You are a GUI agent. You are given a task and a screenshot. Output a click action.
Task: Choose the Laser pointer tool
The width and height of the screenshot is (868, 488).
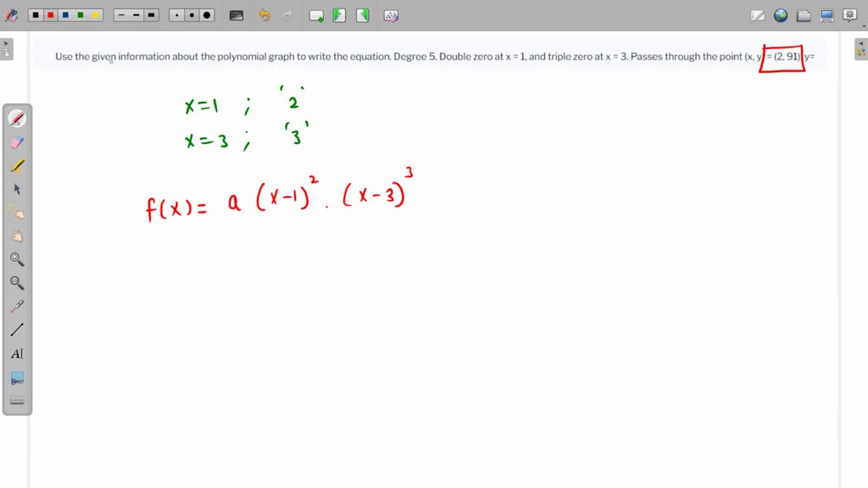point(17,307)
